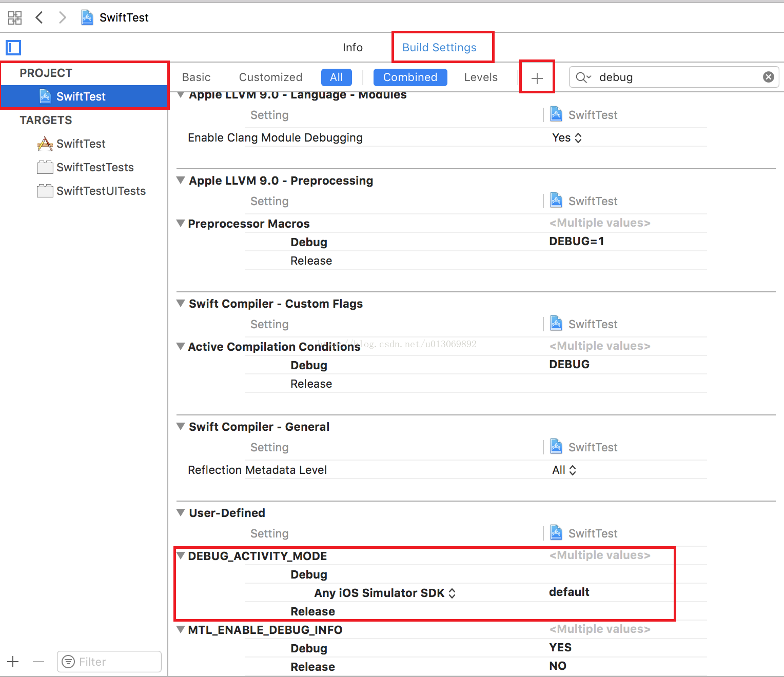The height and width of the screenshot is (677, 784).
Task: Edit MTL_ENABLE_DEBUG_INFO Release NO value
Action: coord(558,666)
